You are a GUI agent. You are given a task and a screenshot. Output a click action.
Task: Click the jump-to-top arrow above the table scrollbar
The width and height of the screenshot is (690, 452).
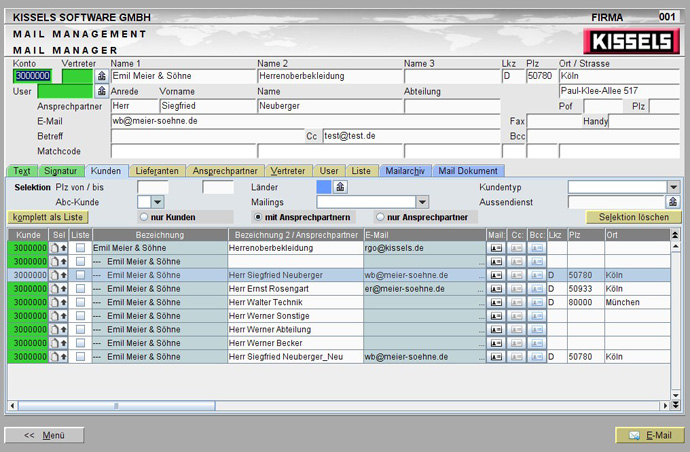point(675,235)
